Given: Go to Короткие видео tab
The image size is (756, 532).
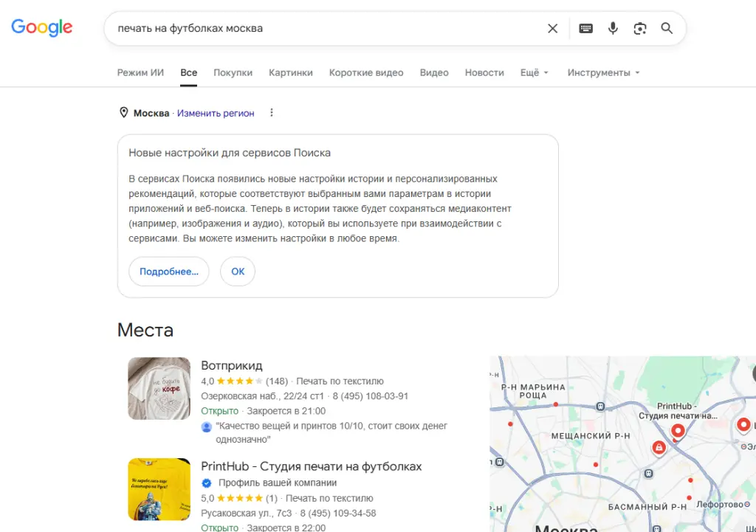Looking at the screenshot, I should (366, 73).
